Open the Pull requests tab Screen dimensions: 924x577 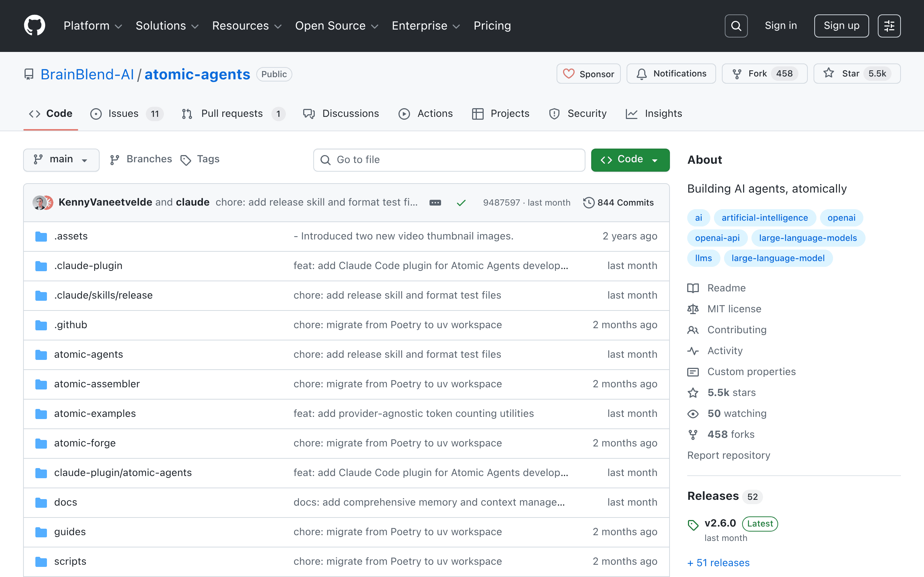(233, 114)
